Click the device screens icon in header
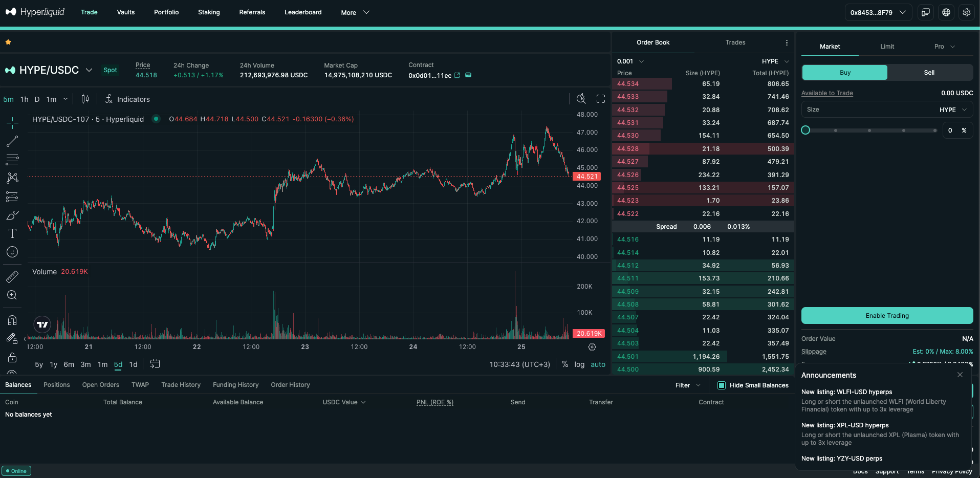The height and width of the screenshot is (478, 980). pyautogui.click(x=926, y=12)
